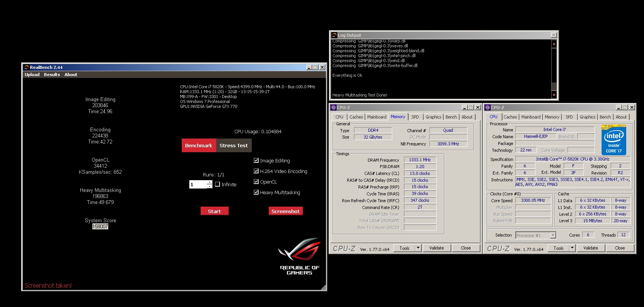This screenshot has width=644, height=307.
Task: Click the Code Name value Haswell-E/EP
Action: click(536, 136)
